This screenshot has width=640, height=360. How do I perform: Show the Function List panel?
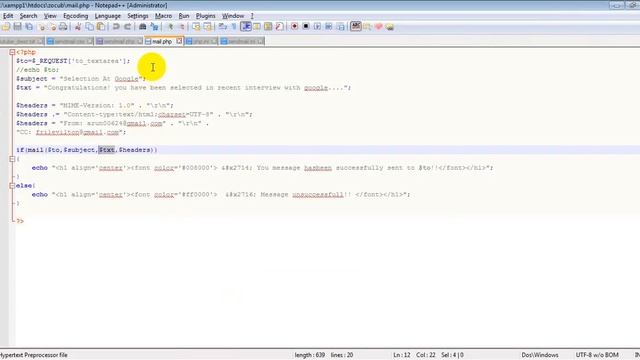click(280, 27)
